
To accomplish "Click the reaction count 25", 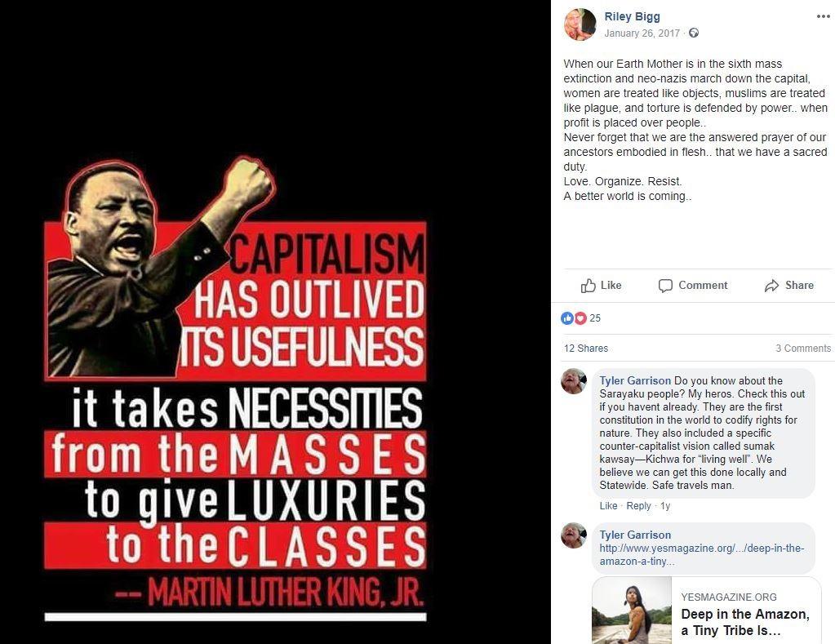I will tap(595, 318).
